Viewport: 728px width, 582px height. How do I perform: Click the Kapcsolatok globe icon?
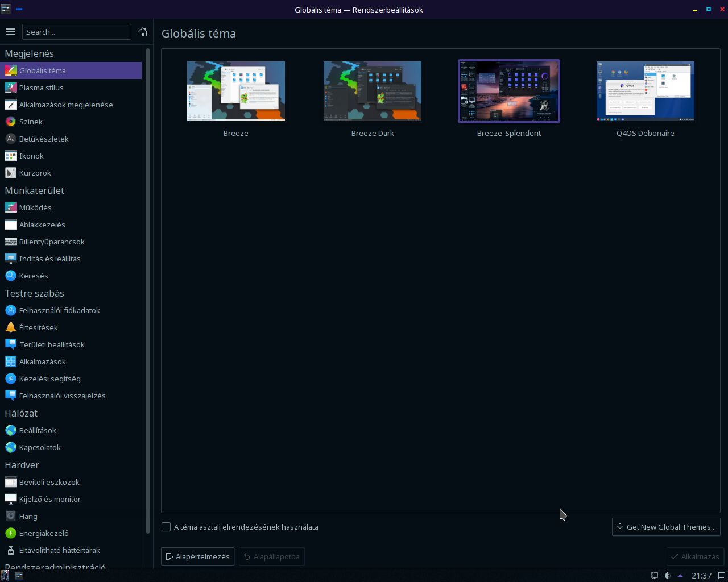click(10, 447)
